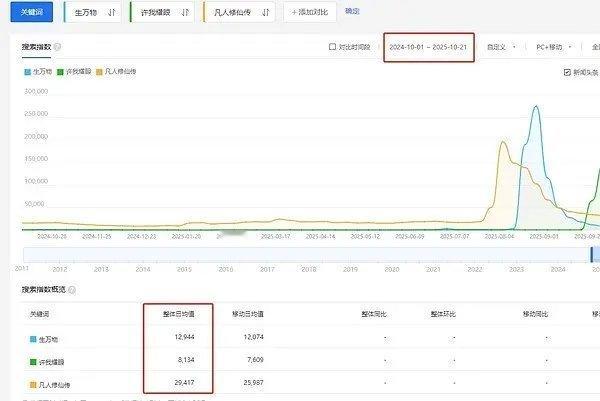This screenshot has width=600, height=401.
Task: Click the 整体环比 column header
Action: 443,314
